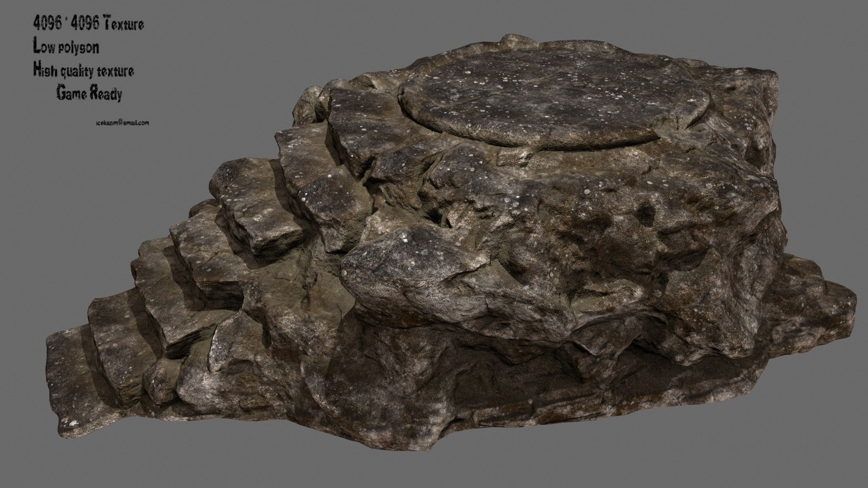The image size is (868, 488).
Task: Select the word "polygon"
Action: click(79, 47)
